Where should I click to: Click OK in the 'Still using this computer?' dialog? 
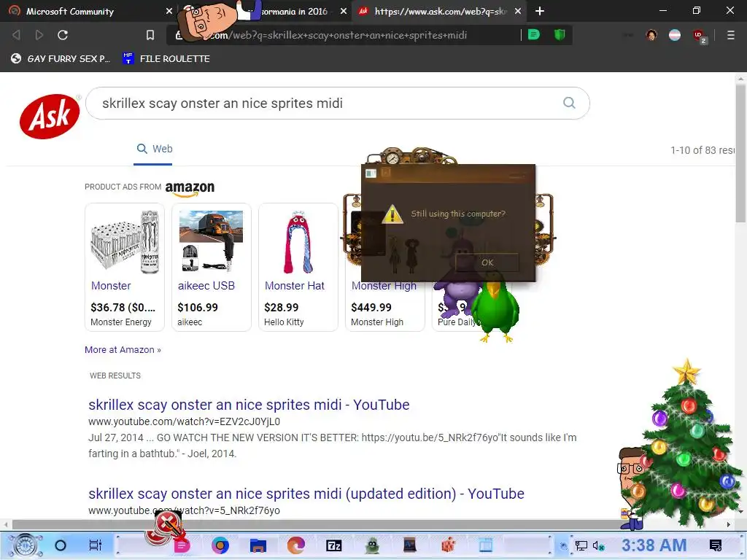[487, 262]
